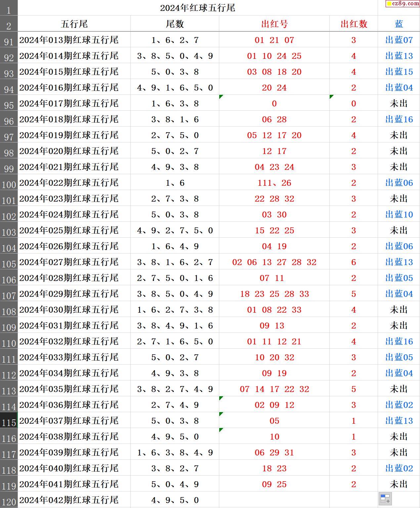The image size is (420, 508).
Task: Select row header 91
Action: point(9,40)
